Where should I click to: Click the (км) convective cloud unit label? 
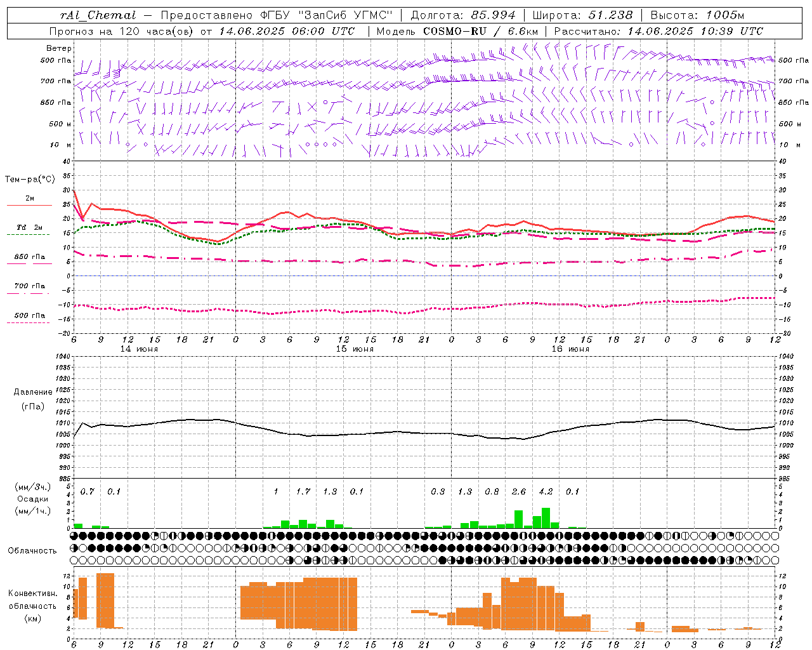pyautogui.click(x=33, y=618)
